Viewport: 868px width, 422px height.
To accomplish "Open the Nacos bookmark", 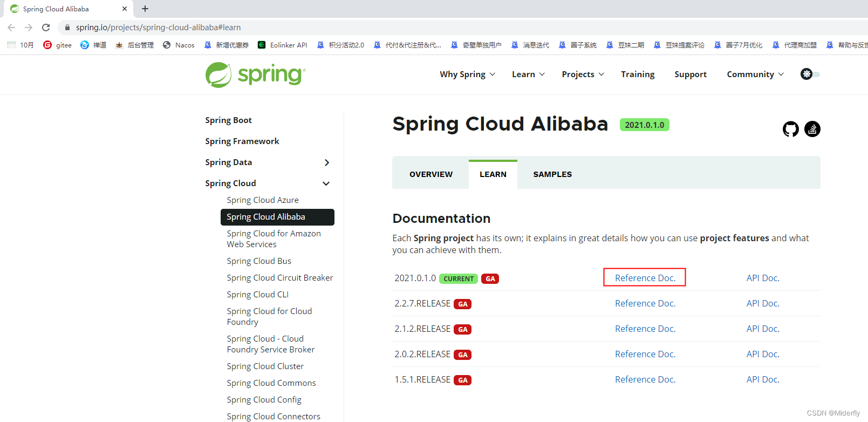I will click(179, 45).
